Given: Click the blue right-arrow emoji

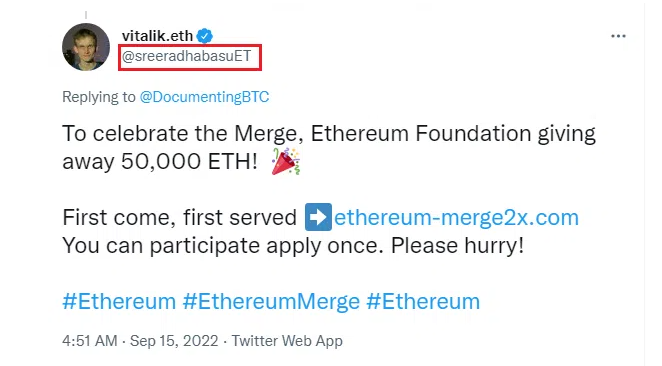Looking at the screenshot, I should [318, 217].
